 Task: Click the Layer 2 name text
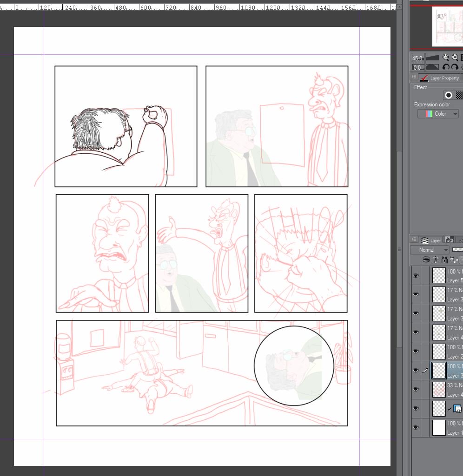[x=455, y=357]
